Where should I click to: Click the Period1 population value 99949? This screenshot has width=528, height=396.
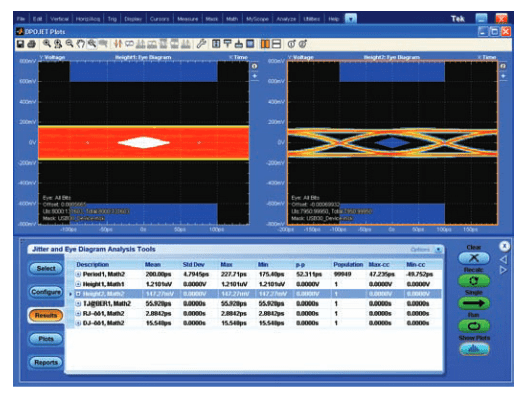coord(342,274)
